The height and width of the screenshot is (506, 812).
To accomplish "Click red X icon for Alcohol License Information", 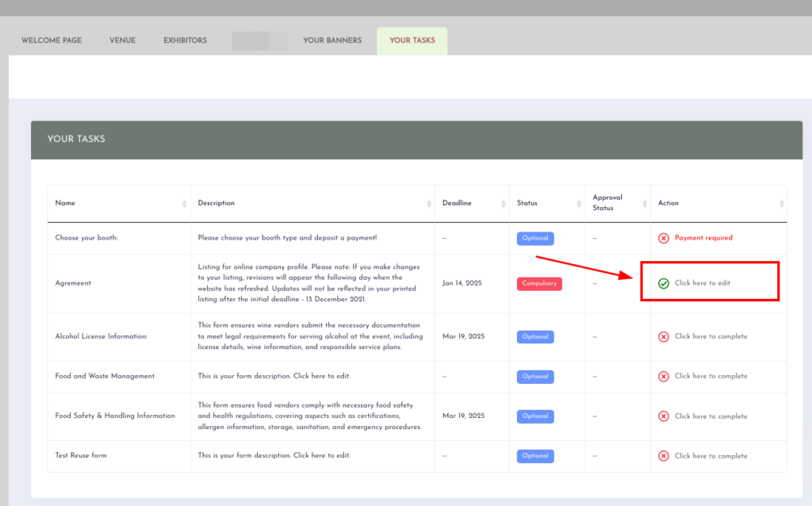I will click(x=664, y=336).
